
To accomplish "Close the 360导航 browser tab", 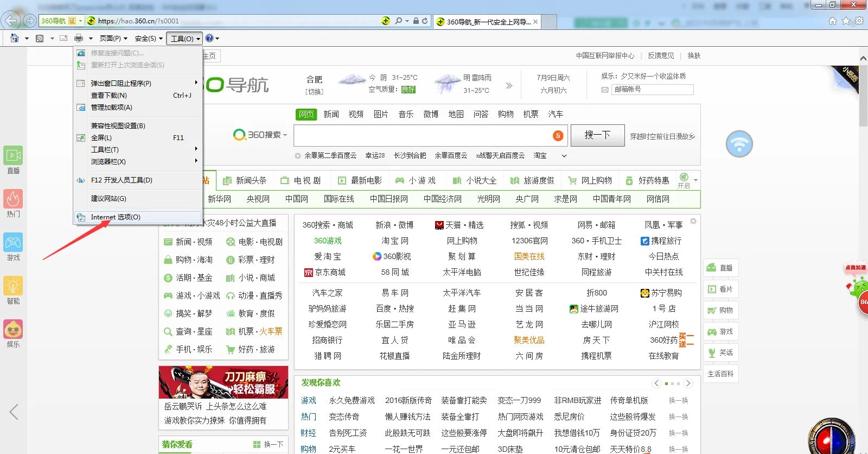I will [x=535, y=22].
